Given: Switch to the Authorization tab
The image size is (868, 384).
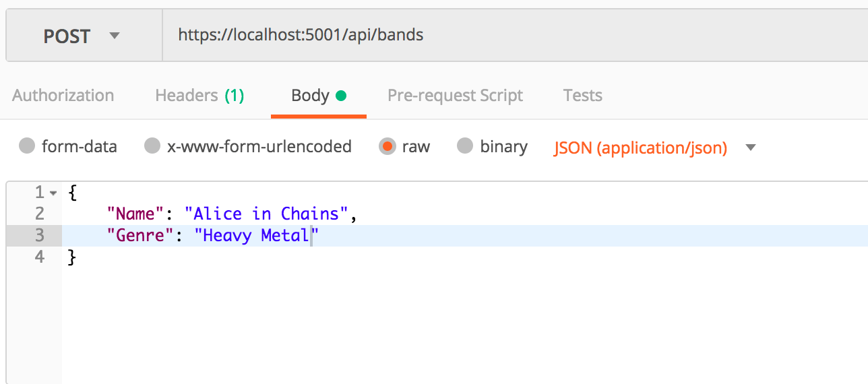Looking at the screenshot, I should click(x=63, y=96).
